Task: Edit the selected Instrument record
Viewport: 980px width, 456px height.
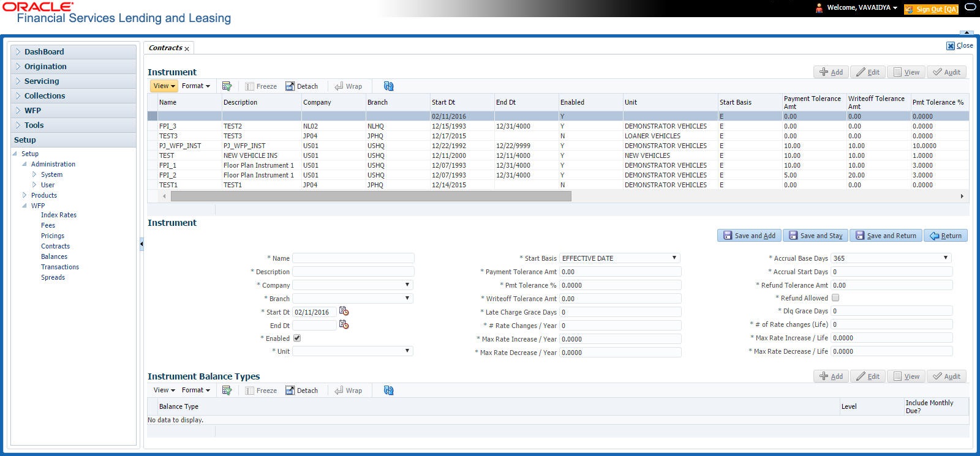Action: pyautogui.click(x=868, y=72)
